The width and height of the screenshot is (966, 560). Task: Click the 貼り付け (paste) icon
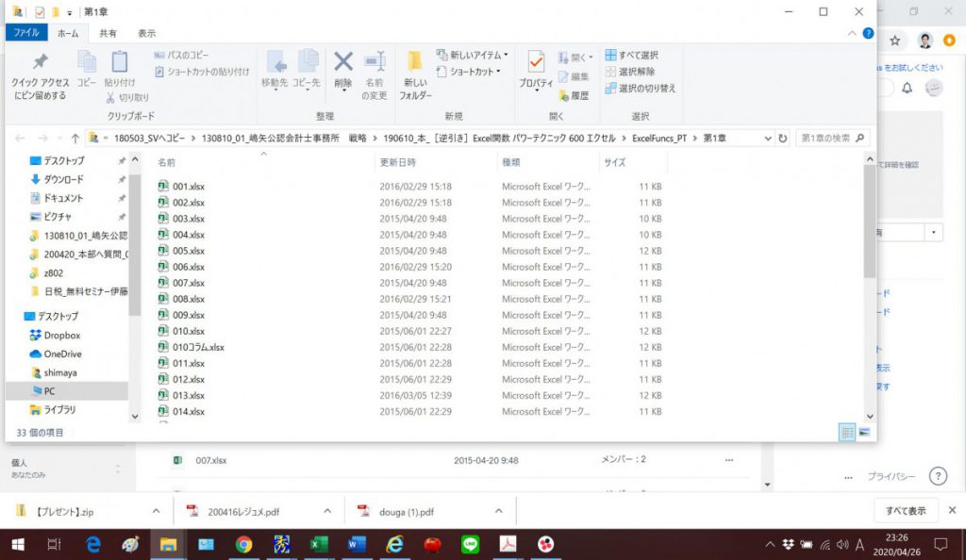pyautogui.click(x=120, y=68)
